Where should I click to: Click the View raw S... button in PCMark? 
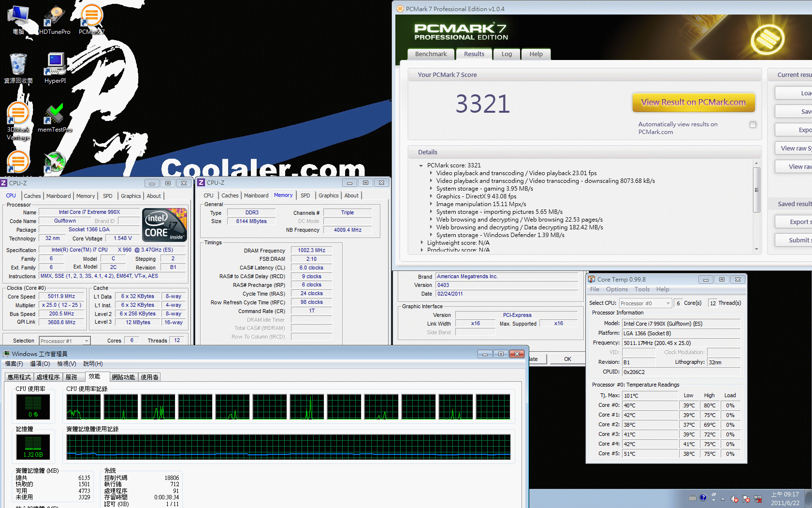794,148
